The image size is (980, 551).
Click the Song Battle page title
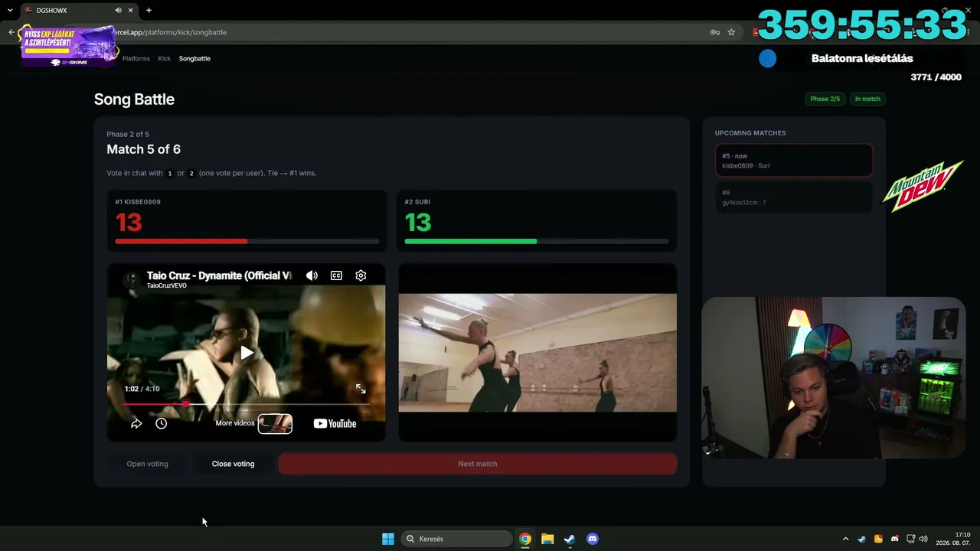pyautogui.click(x=134, y=99)
